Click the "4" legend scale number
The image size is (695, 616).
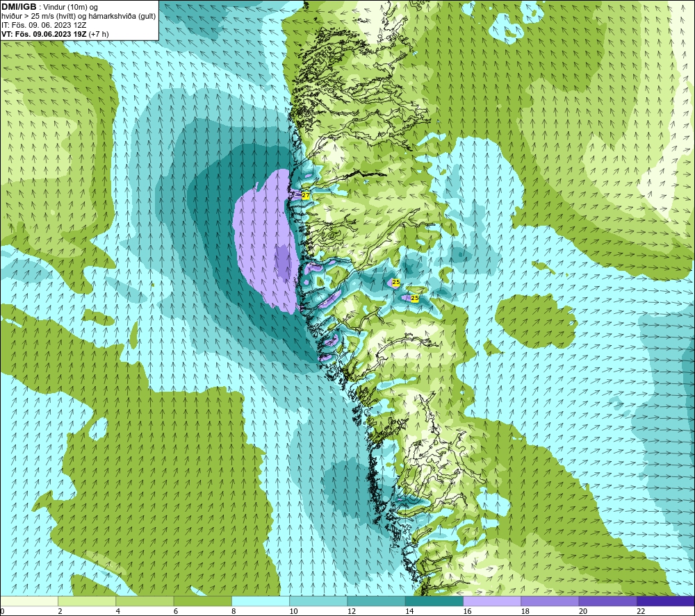point(118,612)
